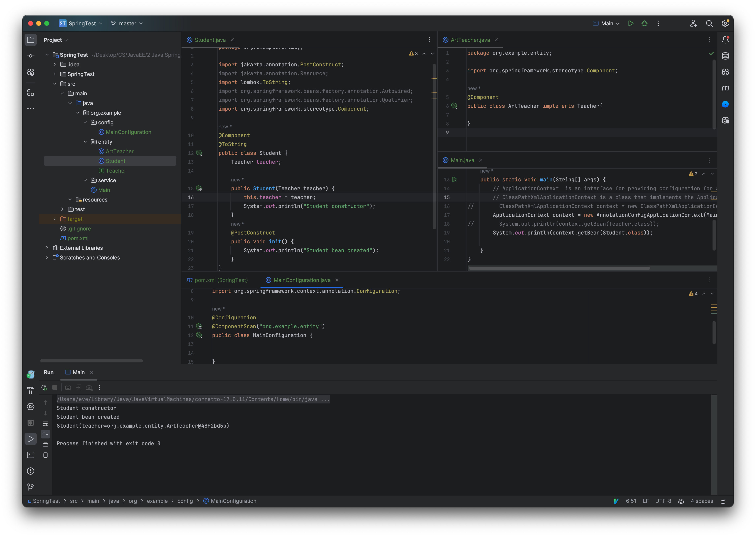Print the Run console output
The image size is (756, 537).
click(x=46, y=444)
